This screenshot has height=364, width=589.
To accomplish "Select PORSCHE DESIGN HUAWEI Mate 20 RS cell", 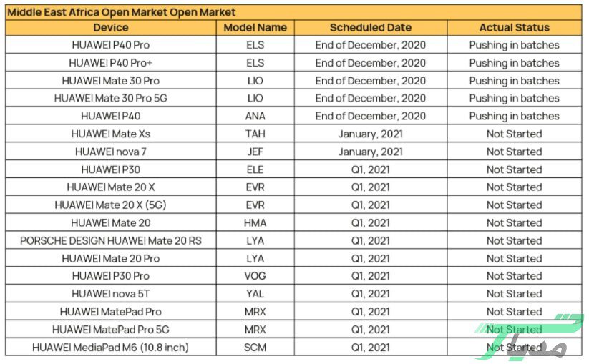I will [111, 241].
